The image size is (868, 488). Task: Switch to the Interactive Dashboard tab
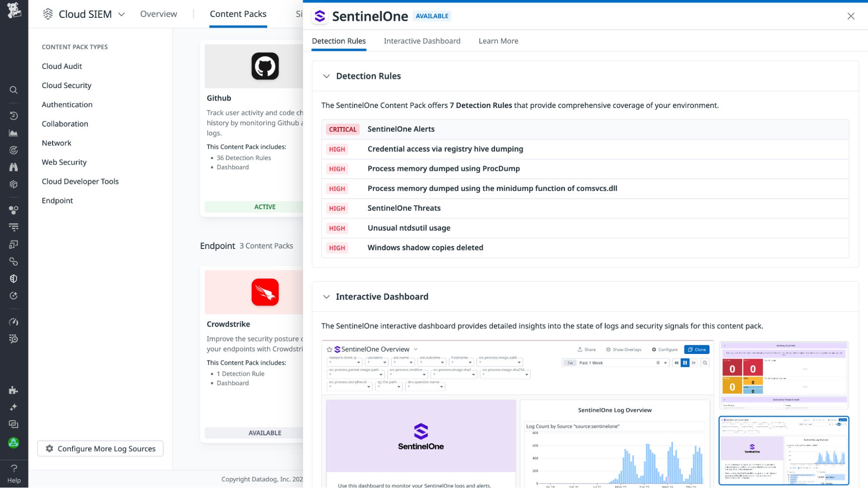click(x=422, y=41)
